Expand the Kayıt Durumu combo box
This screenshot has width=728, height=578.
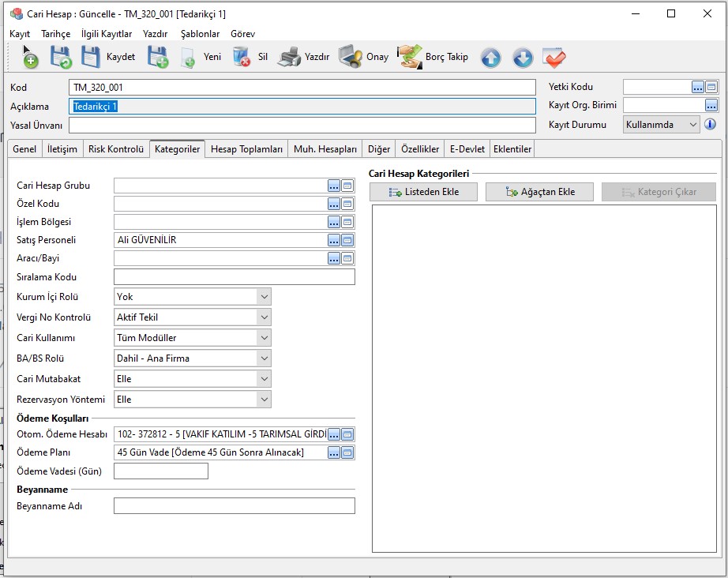click(693, 125)
